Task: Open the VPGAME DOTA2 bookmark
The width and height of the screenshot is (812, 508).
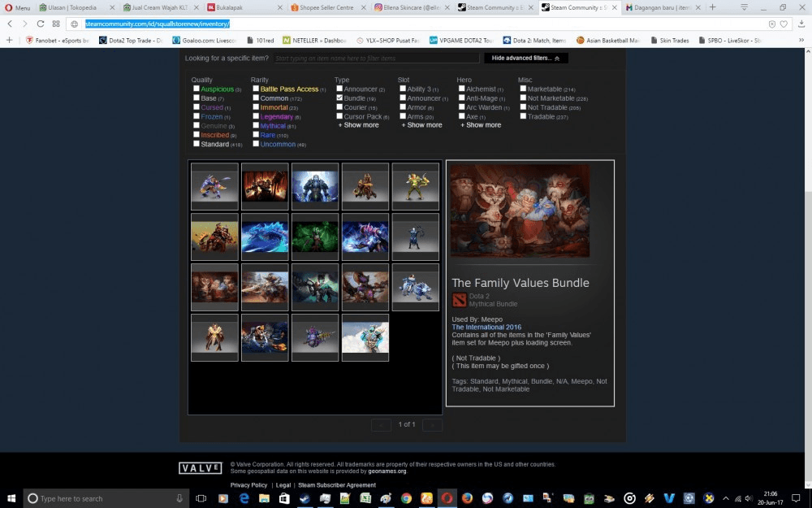Action: tap(461, 40)
